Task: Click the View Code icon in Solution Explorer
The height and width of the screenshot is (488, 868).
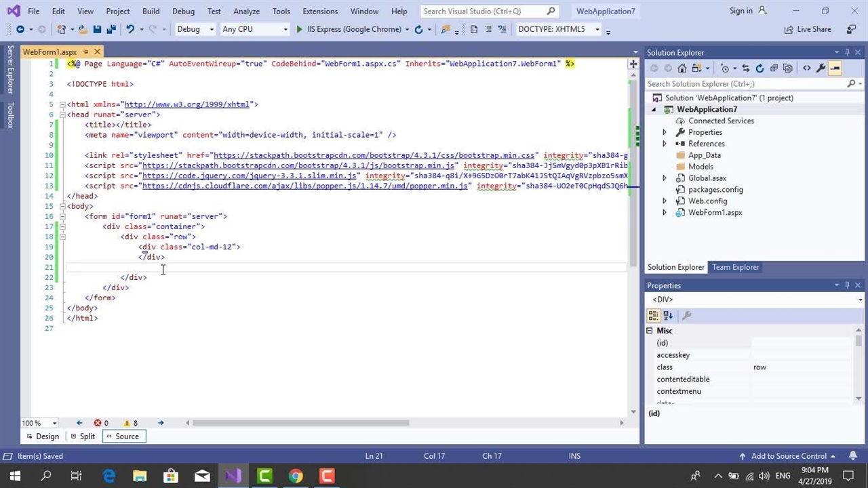Action: pyautogui.click(x=806, y=68)
